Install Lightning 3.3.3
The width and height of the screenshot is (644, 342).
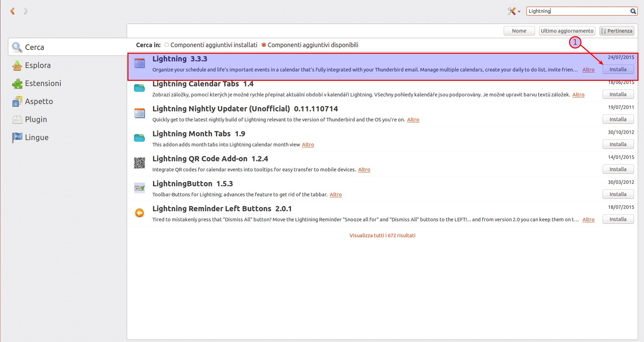618,69
